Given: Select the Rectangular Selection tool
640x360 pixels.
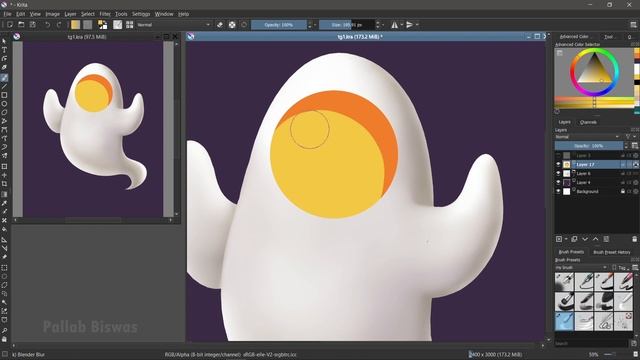Looking at the screenshot, I should tap(4, 268).
